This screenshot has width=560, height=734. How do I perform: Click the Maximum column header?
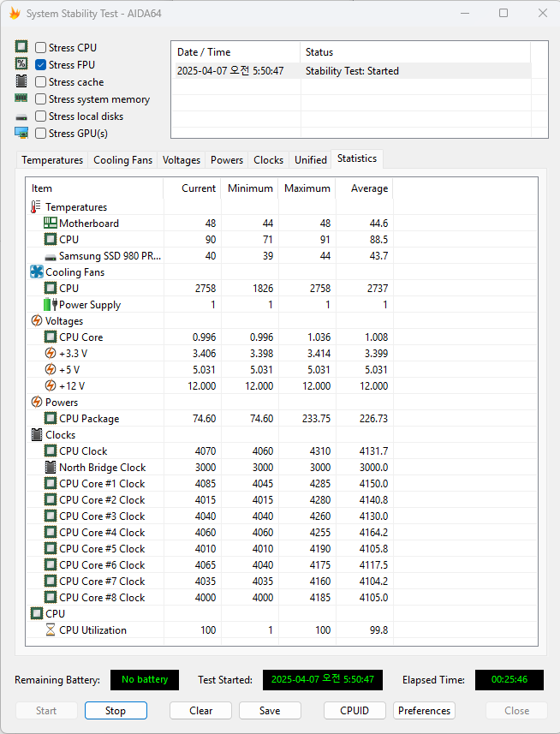pos(307,188)
